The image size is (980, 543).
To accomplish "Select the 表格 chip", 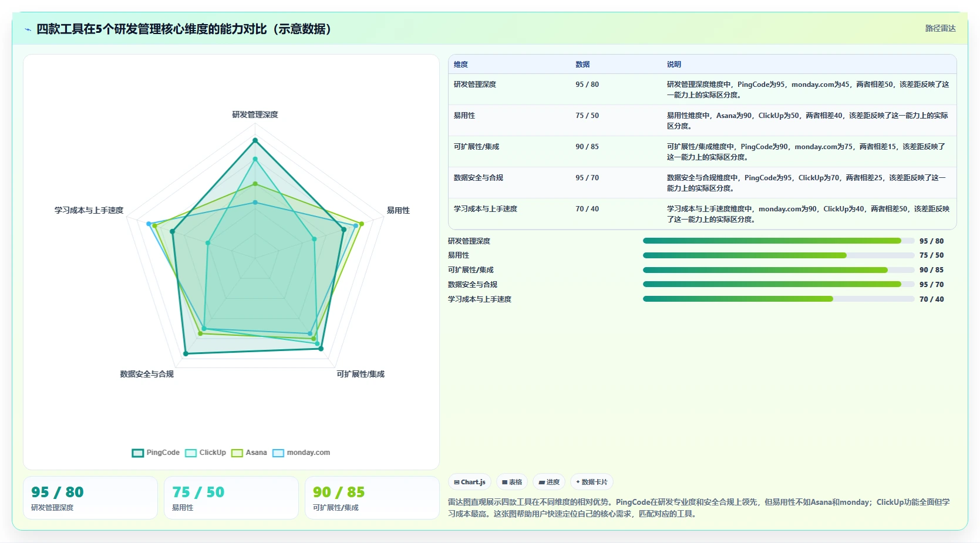I will pos(512,482).
